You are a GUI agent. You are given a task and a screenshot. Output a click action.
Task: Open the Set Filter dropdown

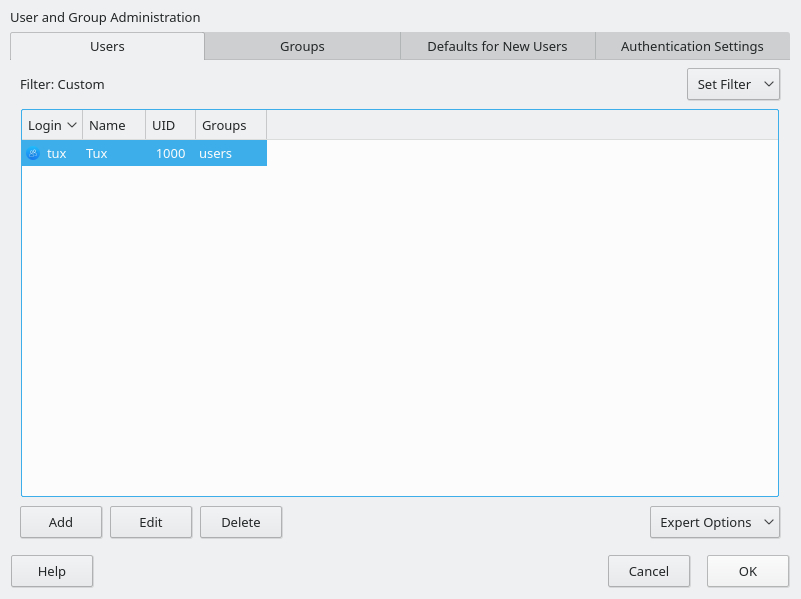coord(733,84)
